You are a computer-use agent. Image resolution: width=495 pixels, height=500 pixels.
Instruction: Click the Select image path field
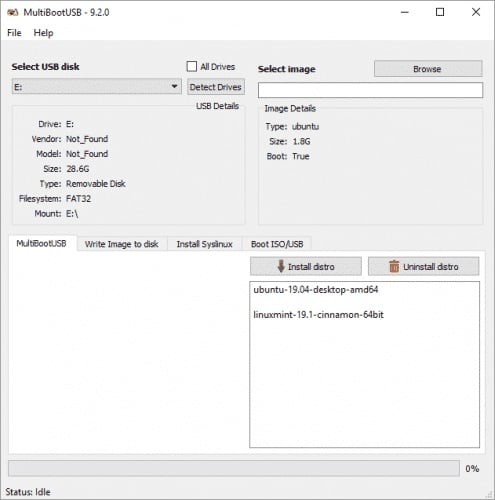pyautogui.click(x=370, y=90)
